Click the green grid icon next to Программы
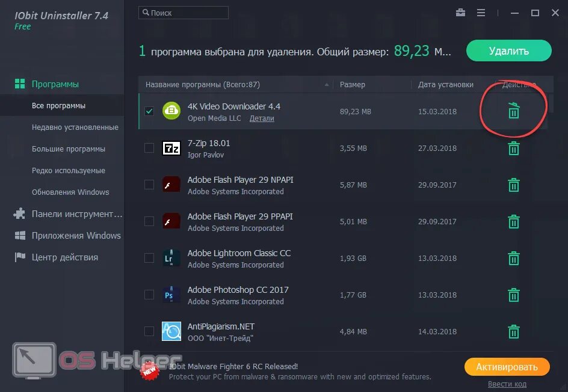Viewport: 568px width, 392px height. click(20, 84)
